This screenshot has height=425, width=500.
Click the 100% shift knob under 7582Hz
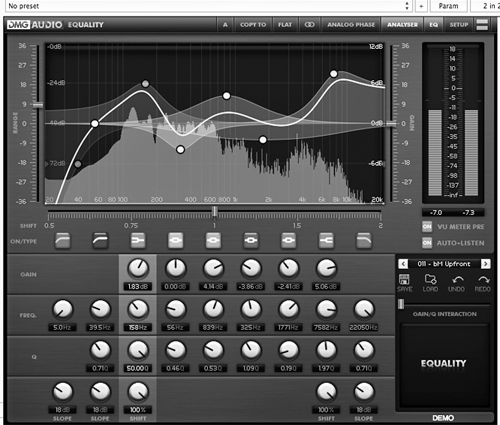(326, 391)
